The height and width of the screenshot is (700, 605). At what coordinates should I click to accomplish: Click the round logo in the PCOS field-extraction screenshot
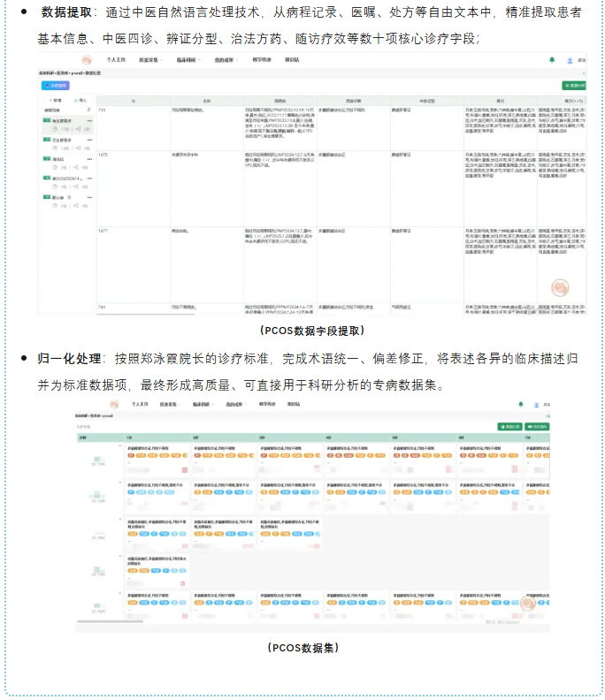(x=88, y=60)
